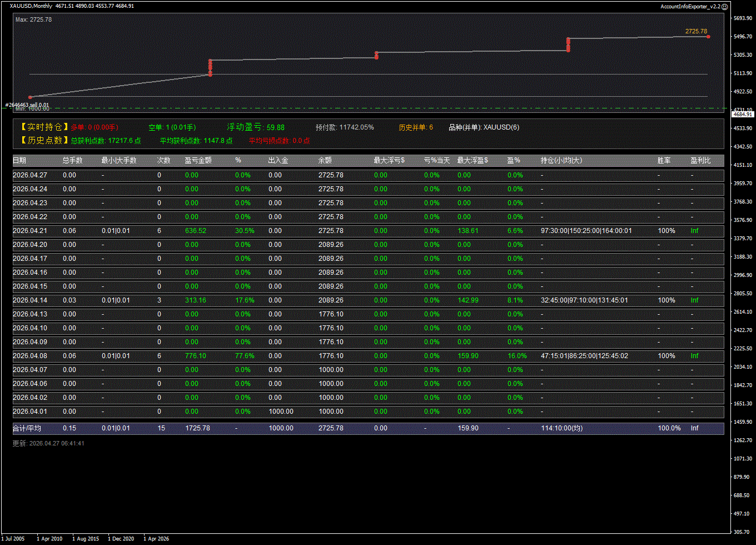
Task: Click the 胜率 column header
Action: [x=664, y=161]
